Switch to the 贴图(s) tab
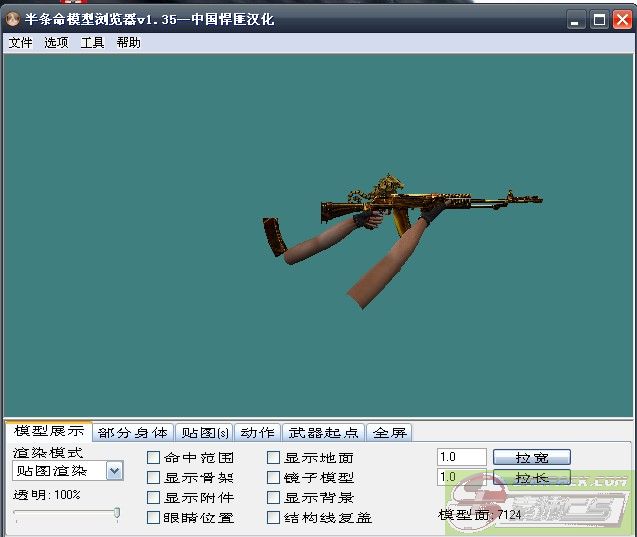This screenshot has height=537, width=637. [204, 433]
